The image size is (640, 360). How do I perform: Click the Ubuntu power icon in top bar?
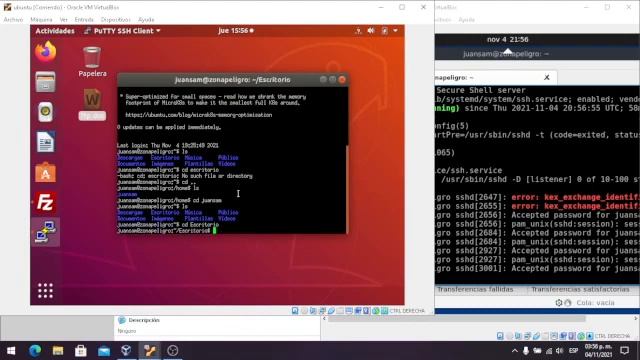click(x=384, y=31)
